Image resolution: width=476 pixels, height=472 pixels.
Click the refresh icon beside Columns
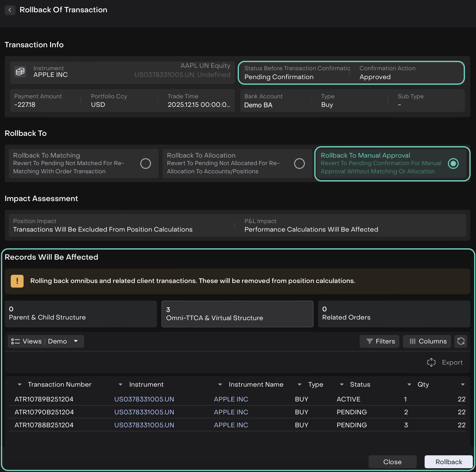tap(461, 341)
